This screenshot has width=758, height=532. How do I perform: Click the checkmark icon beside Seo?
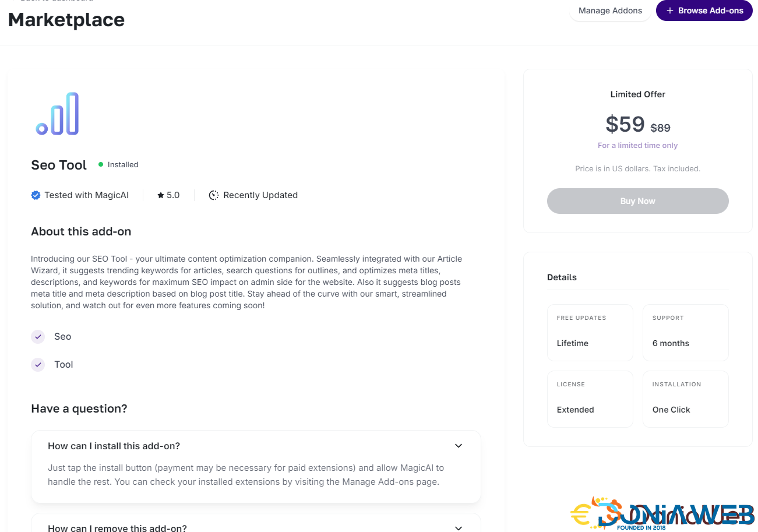coord(38,337)
